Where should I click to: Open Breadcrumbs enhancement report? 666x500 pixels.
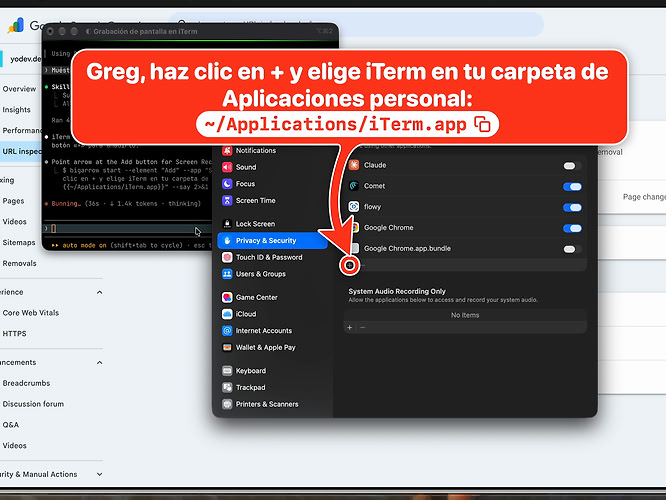pos(26,383)
